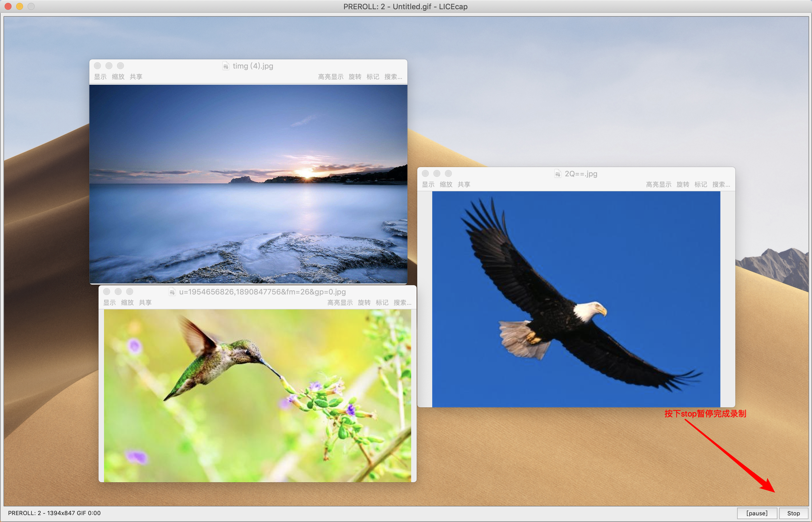Click 搜索 in the hummingbird image window
812x522 pixels.
(403, 302)
